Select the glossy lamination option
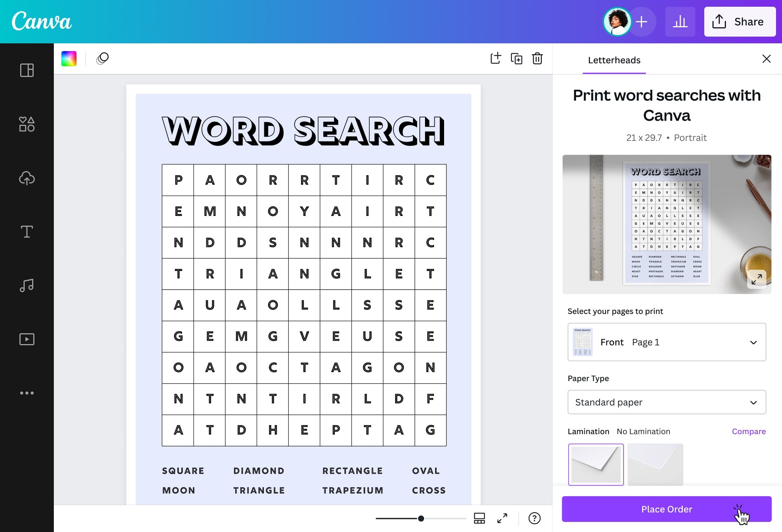This screenshot has width=782, height=532. pyautogui.click(x=655, y=464)
